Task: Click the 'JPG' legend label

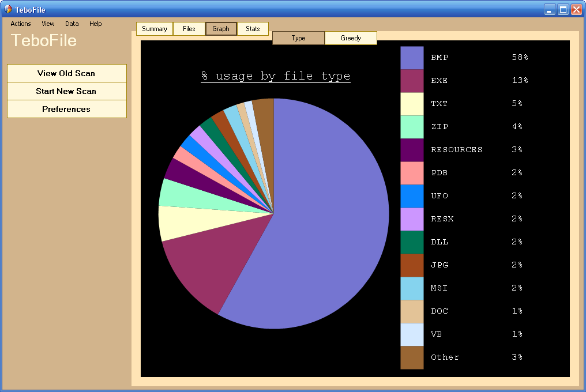Action: pyautogui.click(x=439, y=265)
